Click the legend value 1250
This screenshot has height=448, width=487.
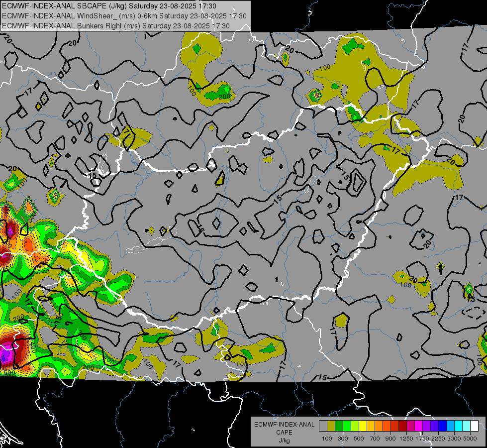pyautogui.click(x=406, y=439)
